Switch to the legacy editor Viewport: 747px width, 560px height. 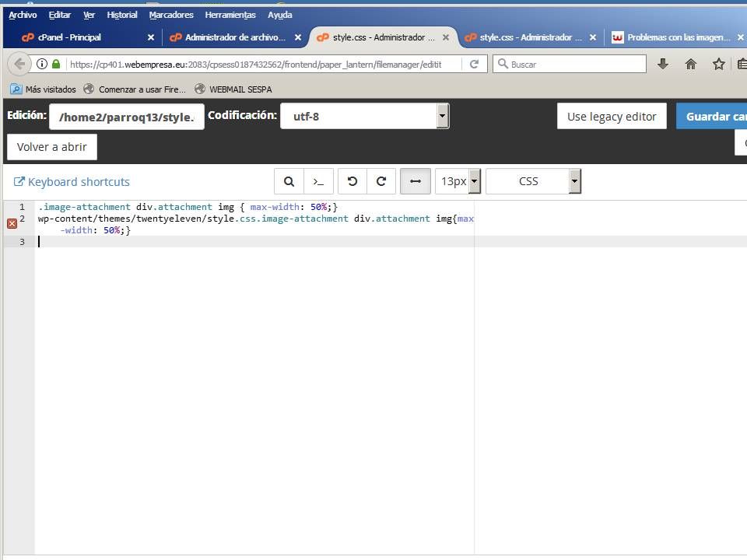click(612, 116)
